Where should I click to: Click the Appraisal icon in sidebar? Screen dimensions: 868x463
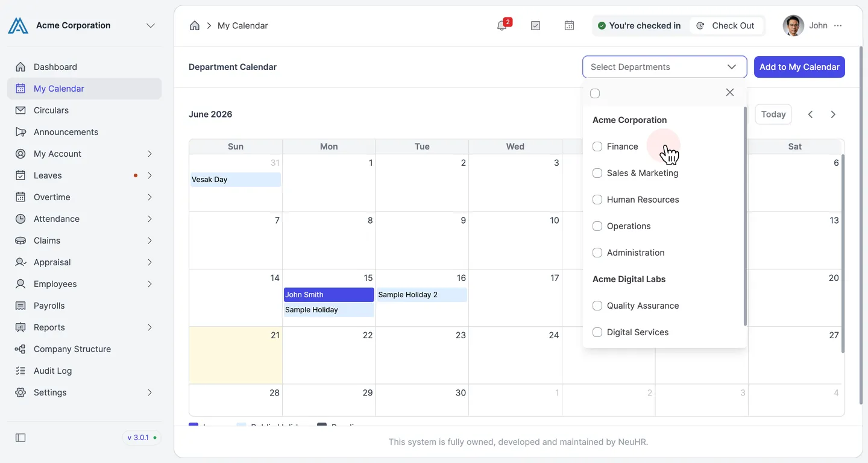[20, 262]
